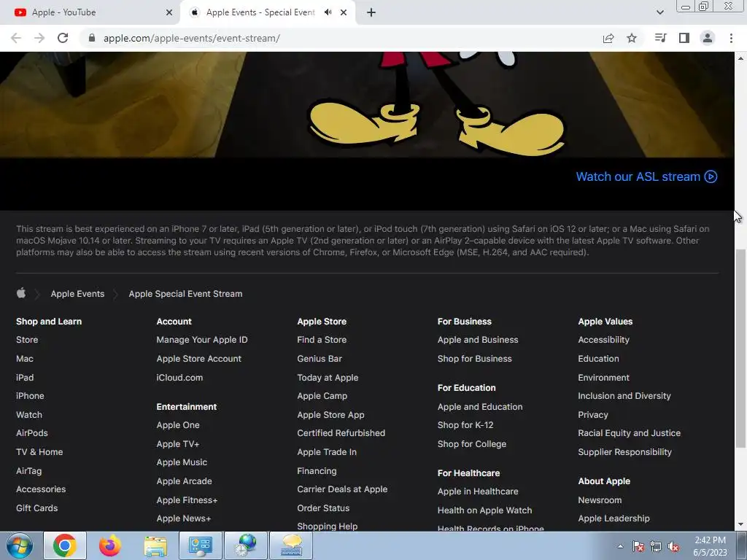Click the browser forward arrow
Screen dimensions: 747x560
point(39,38)
